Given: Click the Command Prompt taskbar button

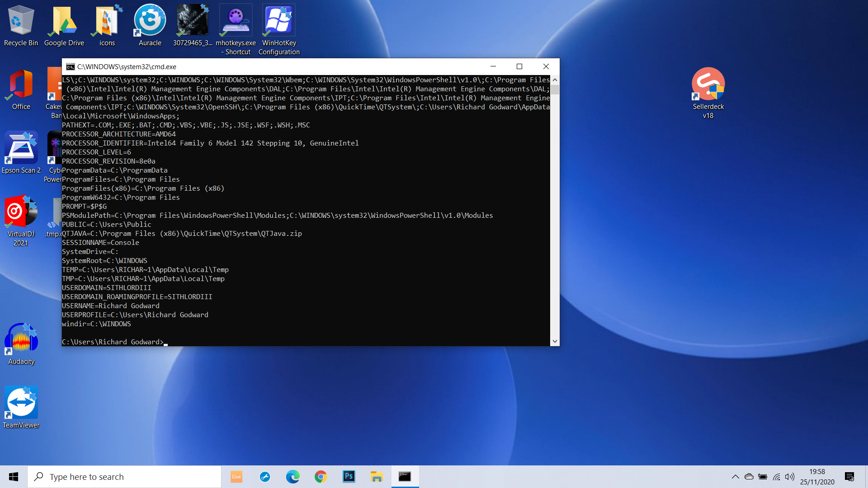Looking at the screenshot, I should click(405, 477).
